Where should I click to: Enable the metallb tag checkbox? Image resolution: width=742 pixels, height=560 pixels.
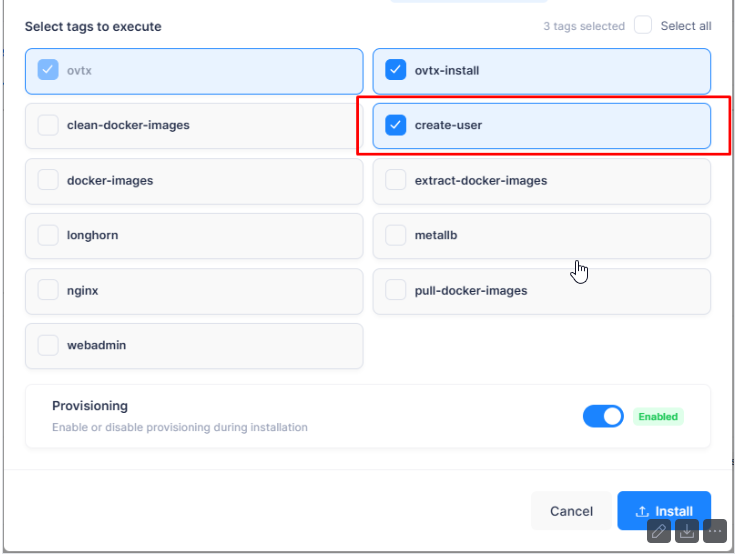(x=396, y=236)
